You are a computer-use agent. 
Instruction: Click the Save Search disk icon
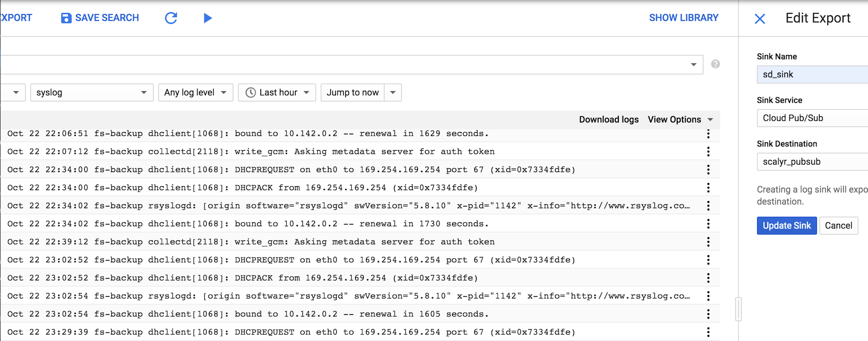point(66,18)
